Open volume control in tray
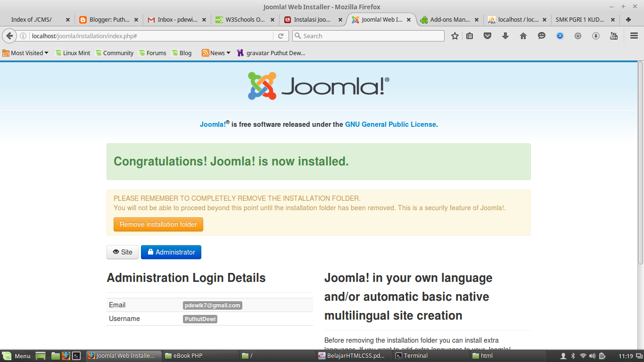This screenshot has width=644, height=362. tap(593, 356)
